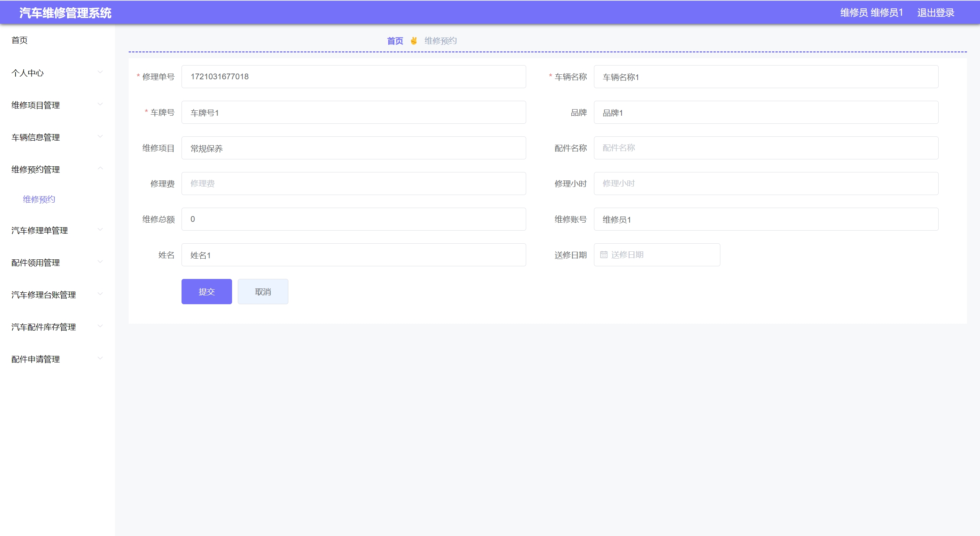
Task: Click the calendar icon in the 送修日期 field
Action: pyautogui.click(x=604, y=255)
